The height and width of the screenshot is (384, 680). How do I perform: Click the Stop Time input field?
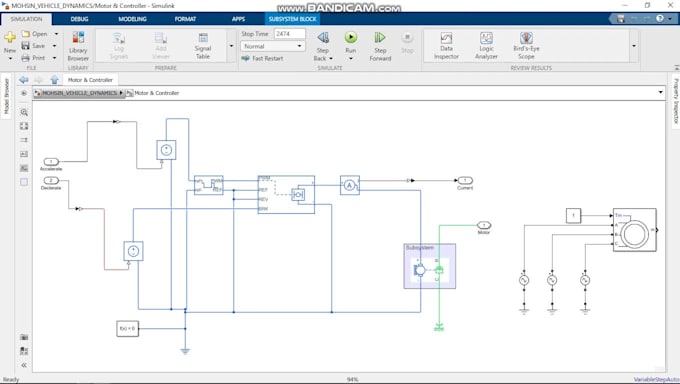click(289, 34)
